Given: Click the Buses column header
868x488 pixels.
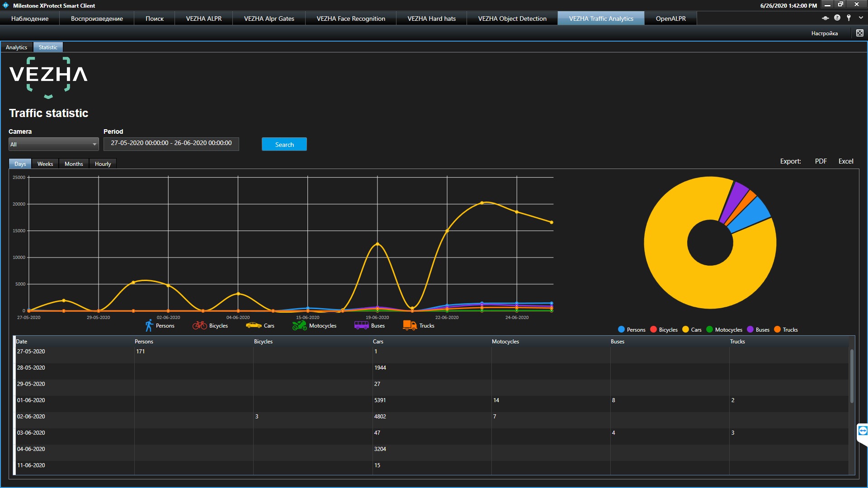Looking at the screenshot, I should point(618,342).
